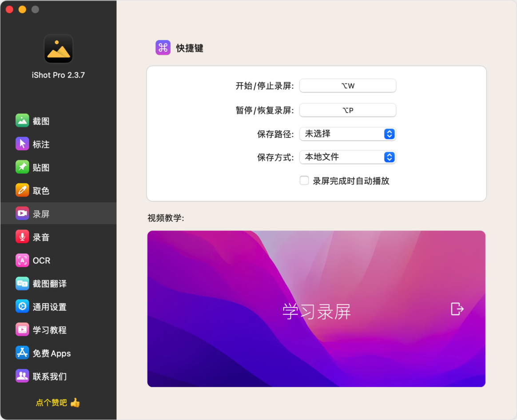Open the 通用设置 gear icon
The image size is (517, 420).
tap(22, 307)
